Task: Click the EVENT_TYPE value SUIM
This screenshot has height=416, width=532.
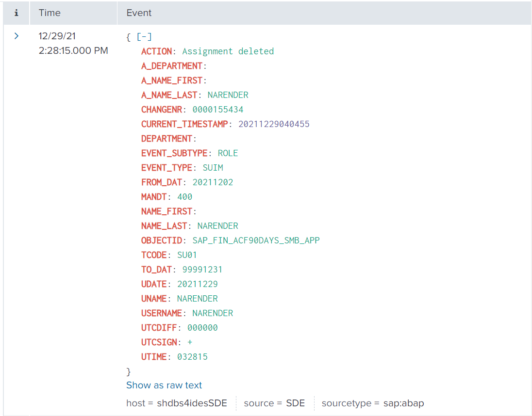Action: [x=213, y=168]
